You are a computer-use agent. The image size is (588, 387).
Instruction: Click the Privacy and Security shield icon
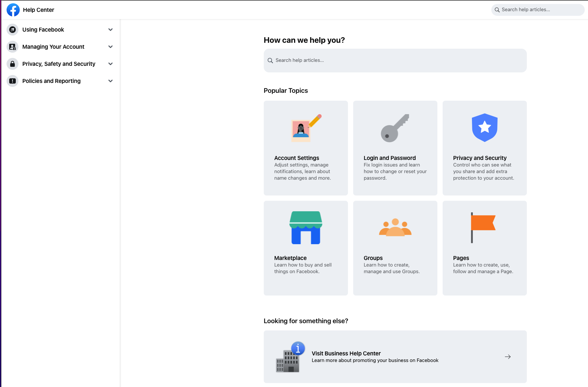point(484,128)
